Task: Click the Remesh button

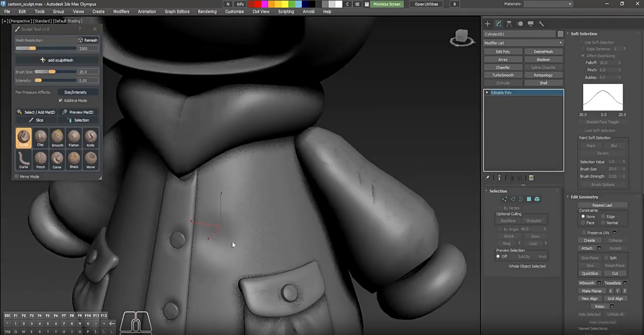Action: [88, 40]
